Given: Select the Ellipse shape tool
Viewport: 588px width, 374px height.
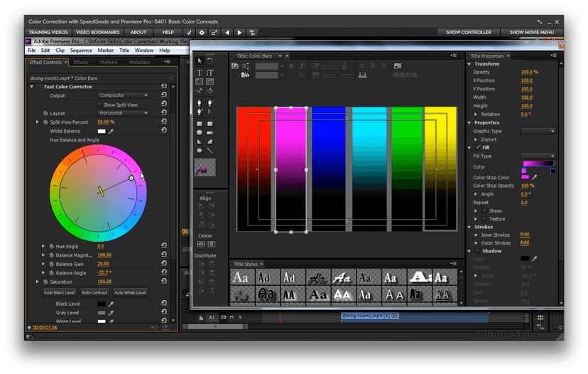Looking at the screenshot, I should click(200, 151).
